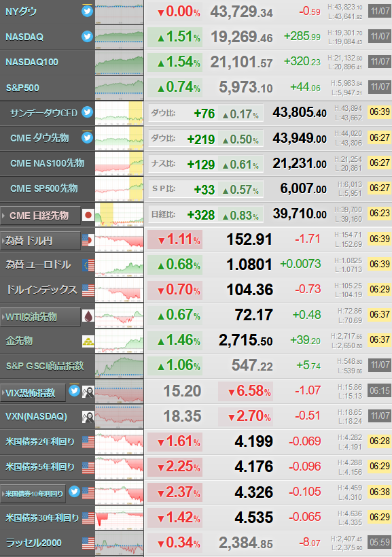Expand the WTI原油先物 button
Viewport: 392px width, 557px height.
click(x=41, y=317)
